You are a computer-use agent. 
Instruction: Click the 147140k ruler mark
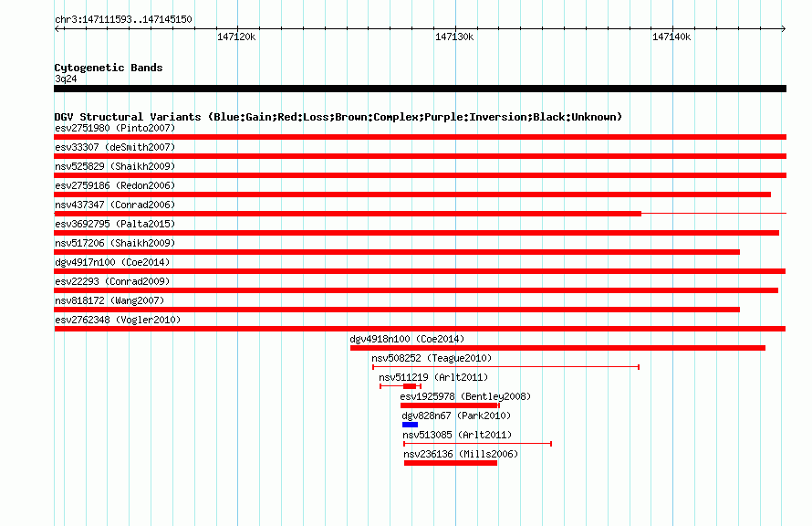671,37
